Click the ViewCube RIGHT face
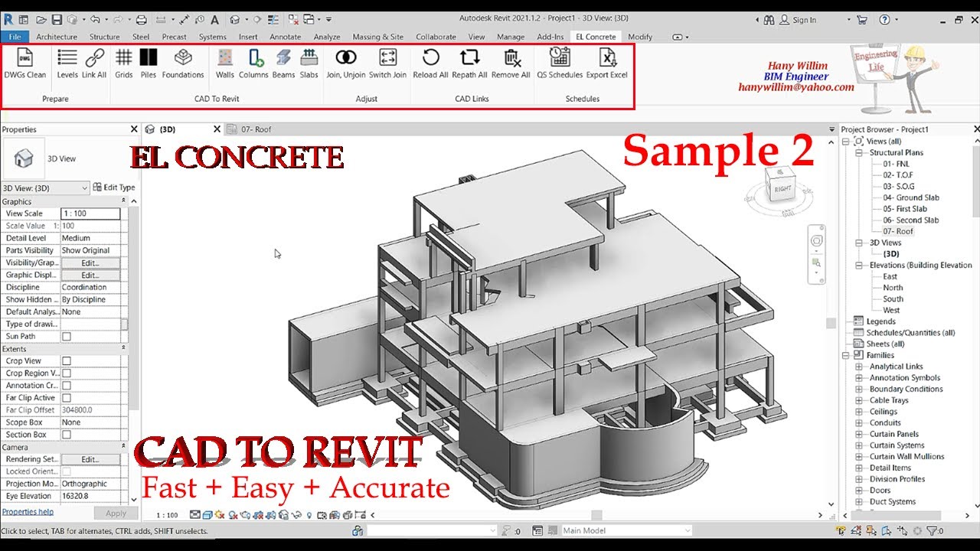Image resolution: width=980 pixels, height=551 pixels. (782, 188)
